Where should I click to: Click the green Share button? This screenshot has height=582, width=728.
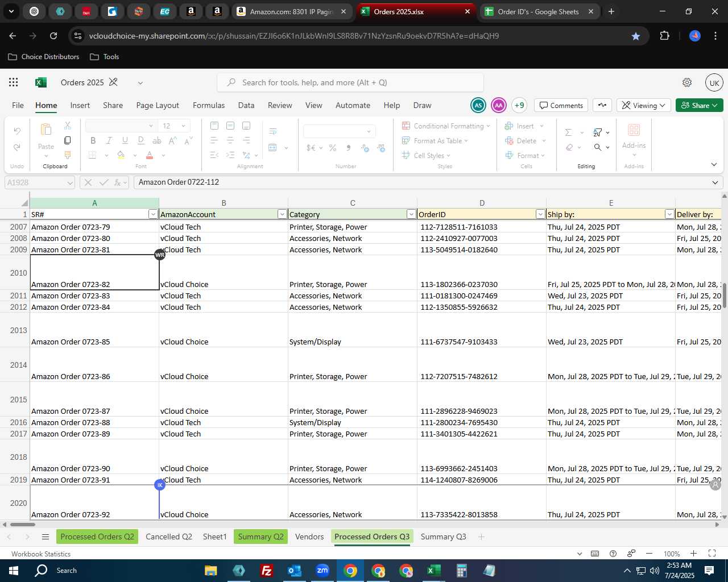699,105
